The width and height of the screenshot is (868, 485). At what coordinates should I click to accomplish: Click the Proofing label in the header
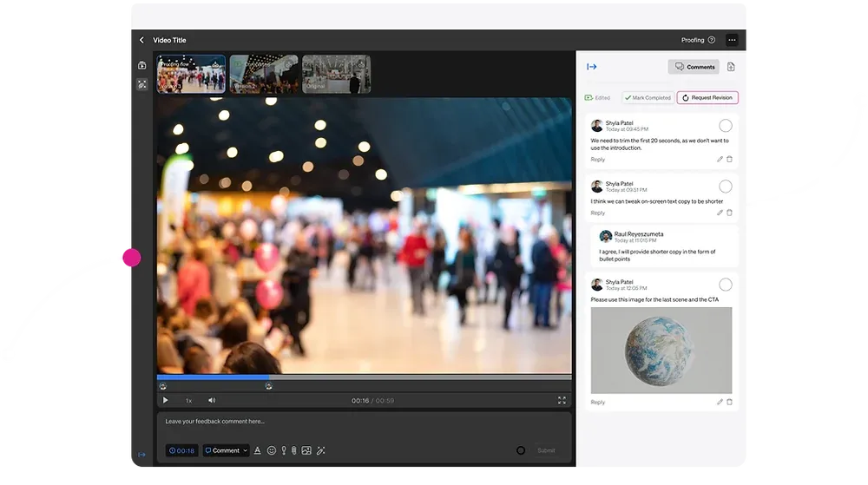pos(693,40)
